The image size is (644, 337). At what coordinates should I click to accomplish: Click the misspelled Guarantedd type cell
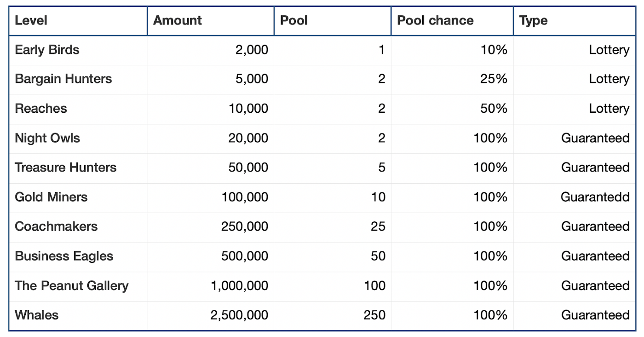pos(575,198)
